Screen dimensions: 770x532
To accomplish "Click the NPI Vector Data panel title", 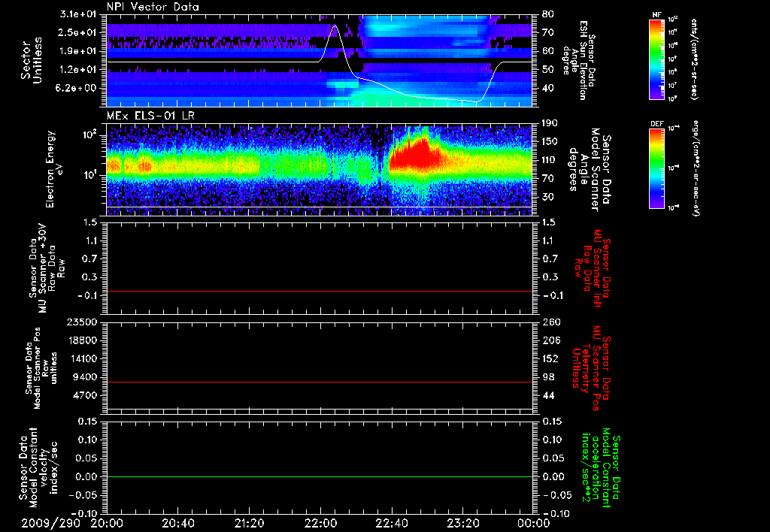I will click(153, 7).
